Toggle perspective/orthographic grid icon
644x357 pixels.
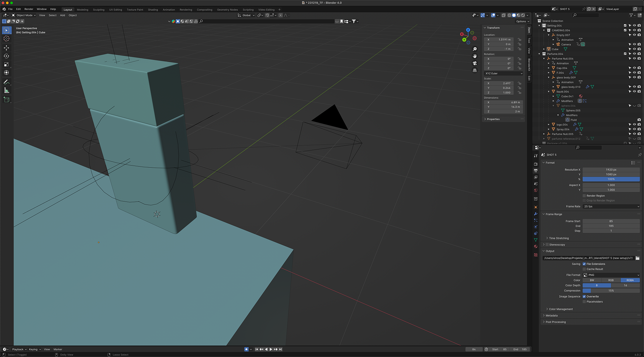click(x=475, y=70)
